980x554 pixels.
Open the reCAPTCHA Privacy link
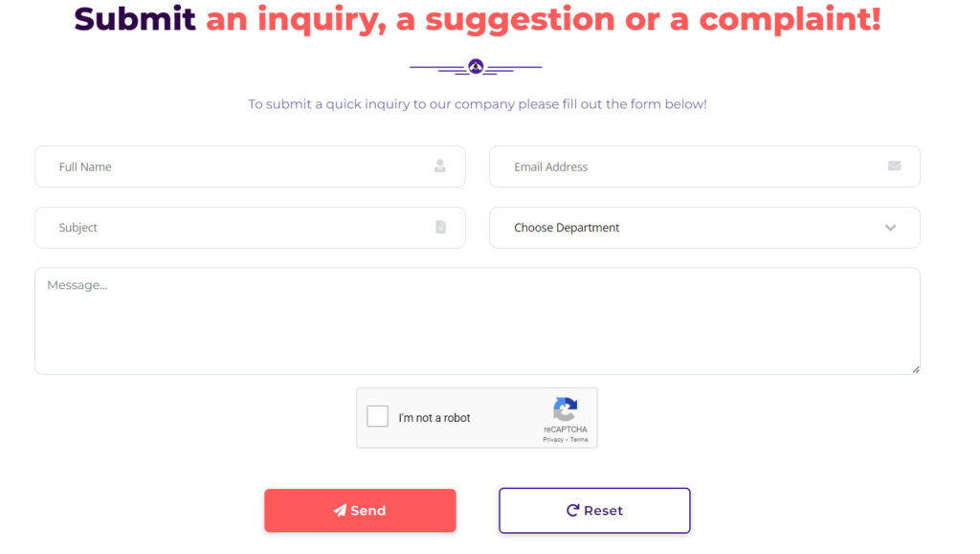(552, 439)
